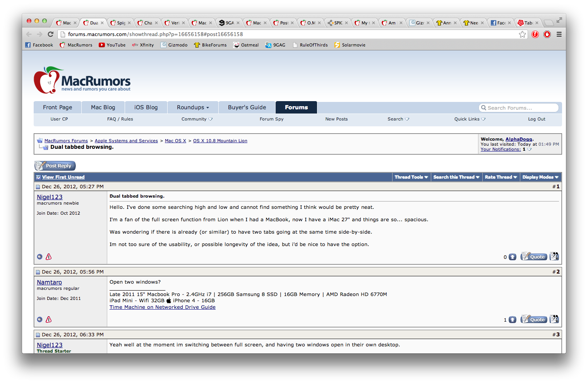The image size is (588, 384).
Task: Report post #1 with warning triangle
Action: tap(48, 257)
